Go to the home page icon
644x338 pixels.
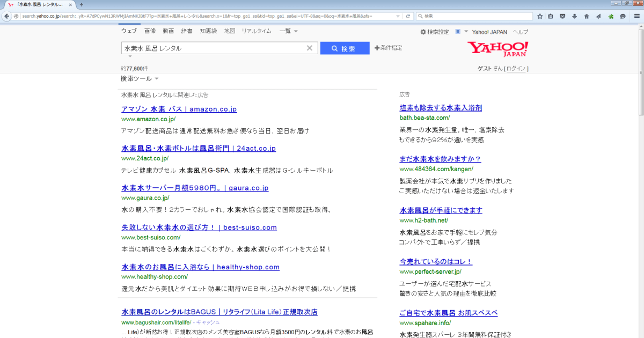(587, 16)
